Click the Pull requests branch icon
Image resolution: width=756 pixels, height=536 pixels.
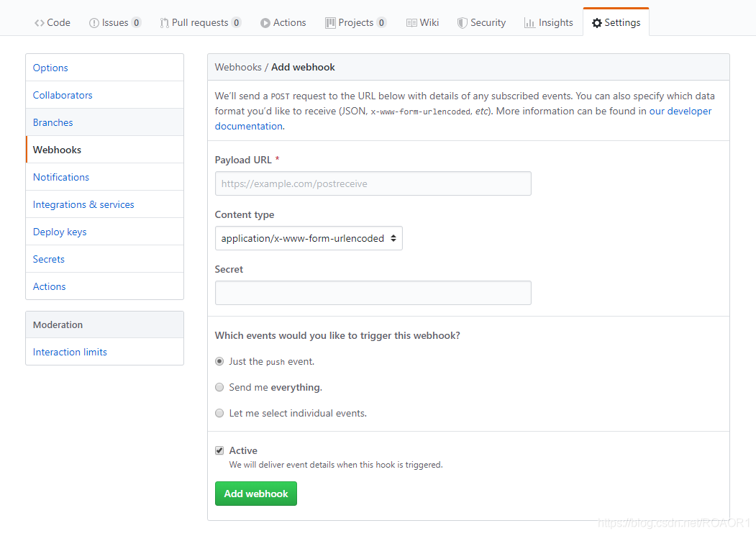(x=165, y=23)
